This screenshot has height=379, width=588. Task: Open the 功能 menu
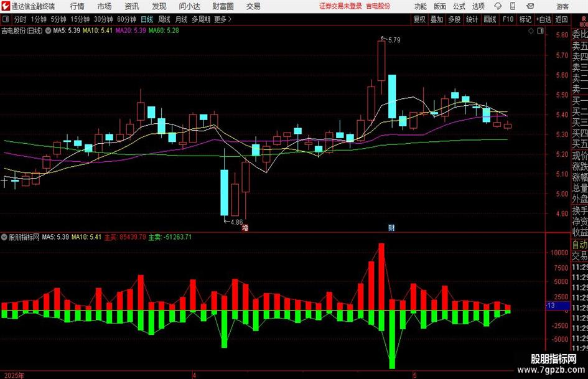click(421, 6)
